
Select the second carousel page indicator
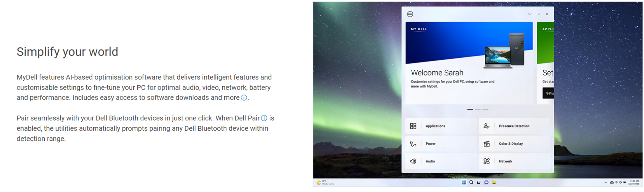coord(478,109)
